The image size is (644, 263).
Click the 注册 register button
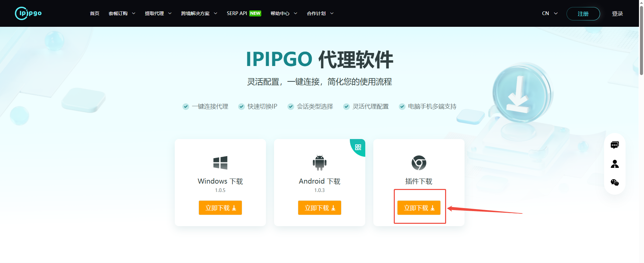583,14
